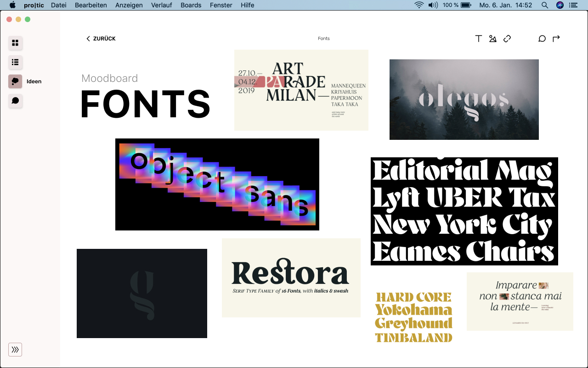Select the object sans gradient image
Viewport: 588px width, 368px height.
(x=217, y=184)
